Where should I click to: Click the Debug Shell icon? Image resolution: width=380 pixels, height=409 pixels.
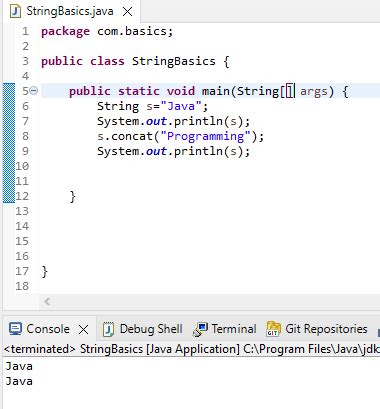pos(108,329)
